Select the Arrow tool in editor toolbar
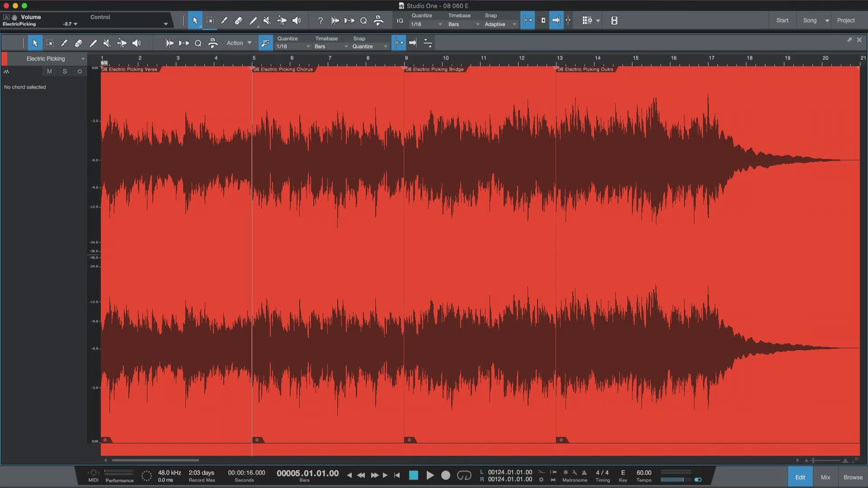 (x=35, y=43)
